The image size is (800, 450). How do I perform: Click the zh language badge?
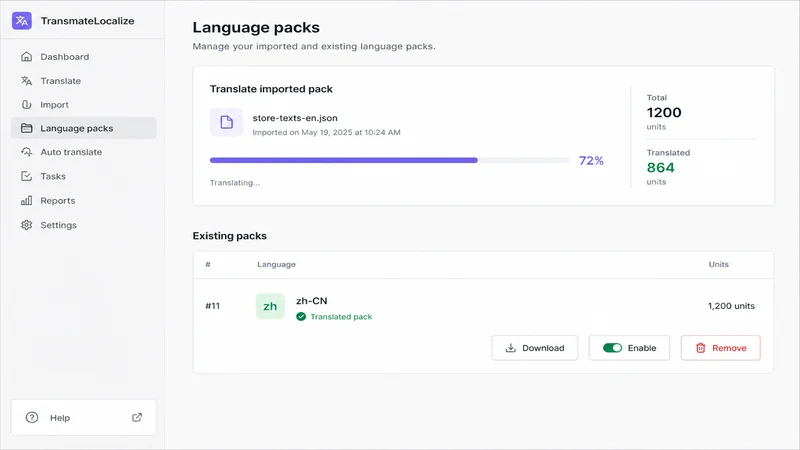270,306
